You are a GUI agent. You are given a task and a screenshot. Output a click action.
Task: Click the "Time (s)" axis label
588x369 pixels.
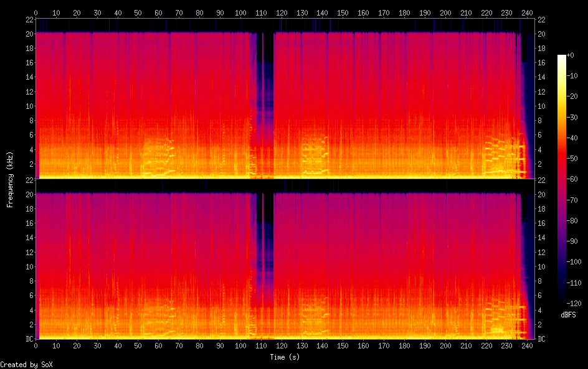pos(284,357)
